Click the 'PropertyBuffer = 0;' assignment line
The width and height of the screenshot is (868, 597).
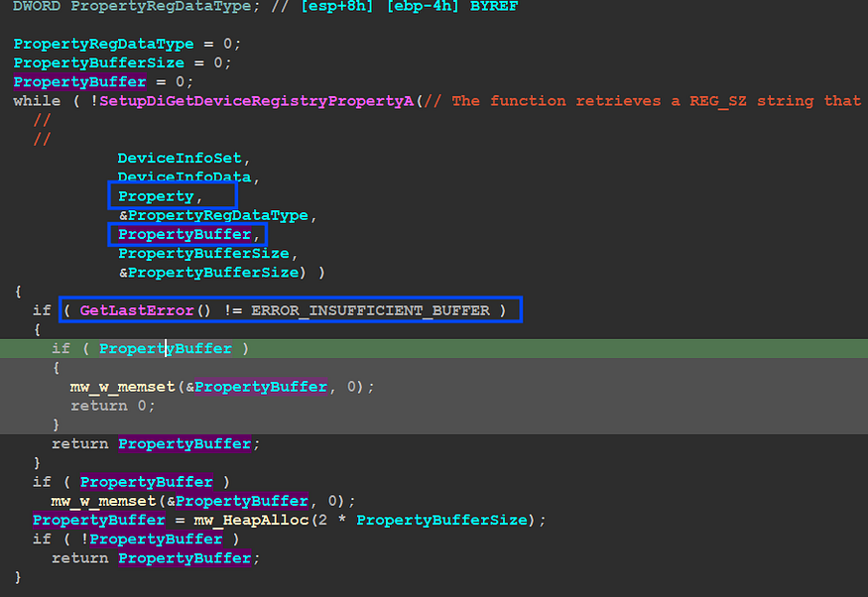tap(103, 82)
